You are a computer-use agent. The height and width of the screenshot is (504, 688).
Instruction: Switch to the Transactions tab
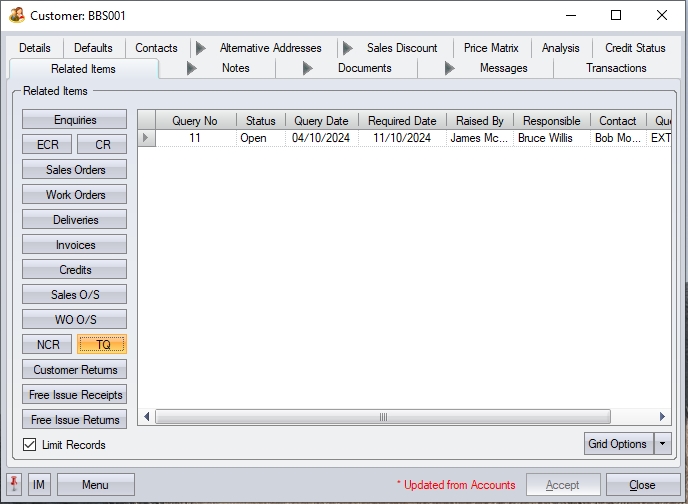(x=616, y=68)
